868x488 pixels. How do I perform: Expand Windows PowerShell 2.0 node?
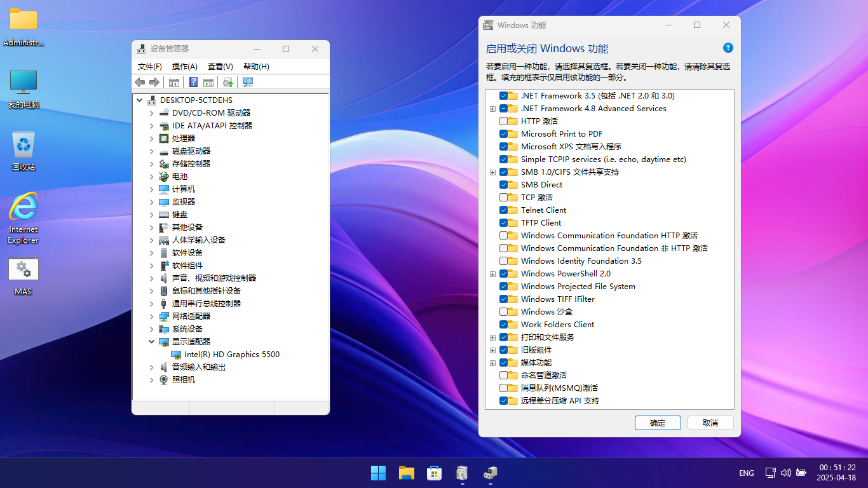(x=492, y=274)
